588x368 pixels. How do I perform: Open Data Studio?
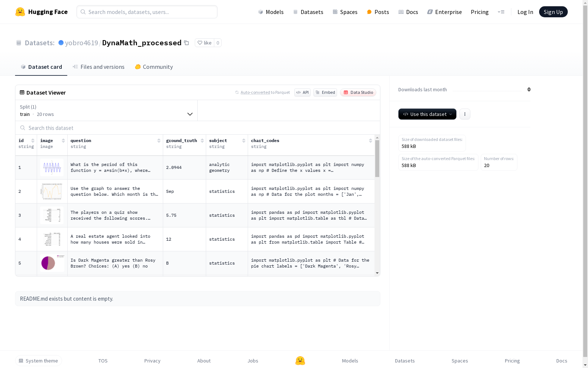(x=358, y=92)
